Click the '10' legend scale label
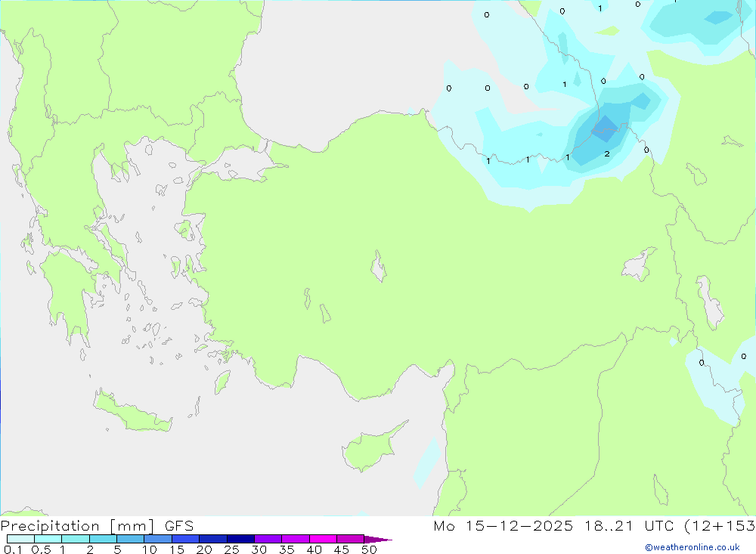 coord(150,549)
